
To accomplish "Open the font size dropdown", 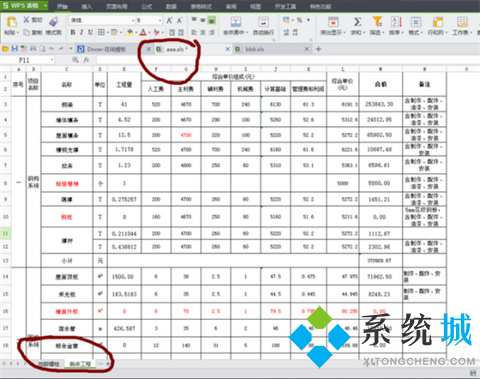I will pos(160,20).
